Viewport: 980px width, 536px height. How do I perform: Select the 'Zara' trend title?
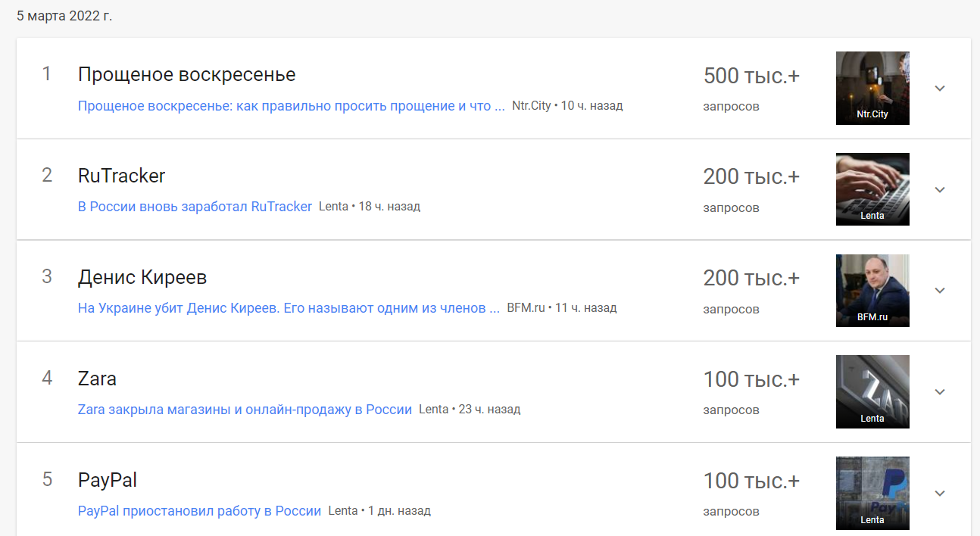point(97,379)
